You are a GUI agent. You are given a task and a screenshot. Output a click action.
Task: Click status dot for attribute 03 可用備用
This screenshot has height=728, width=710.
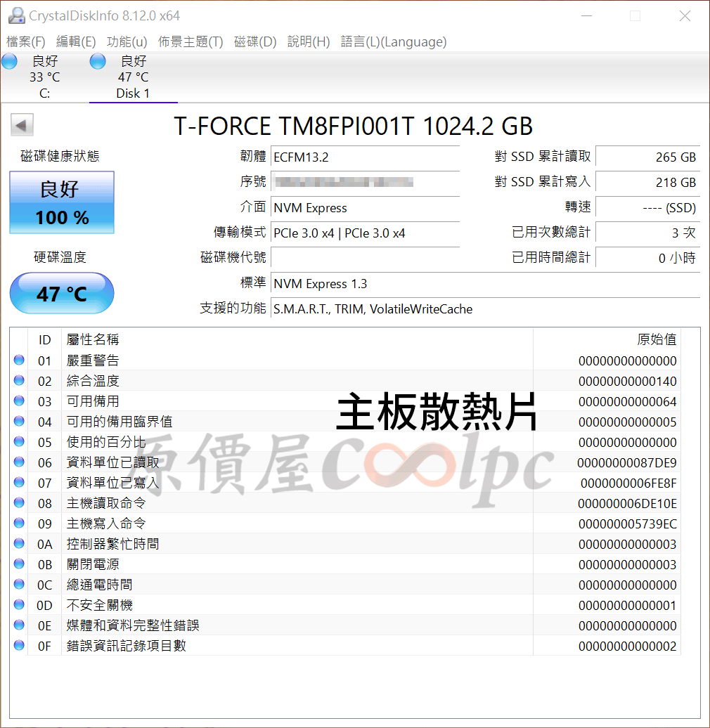pos(19,401)
